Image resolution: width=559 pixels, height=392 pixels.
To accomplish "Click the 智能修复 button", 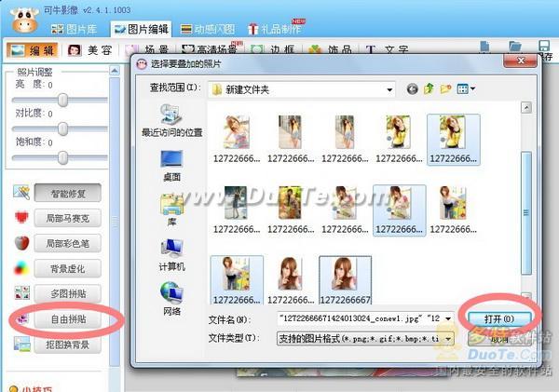I will (x=67, y=194).
